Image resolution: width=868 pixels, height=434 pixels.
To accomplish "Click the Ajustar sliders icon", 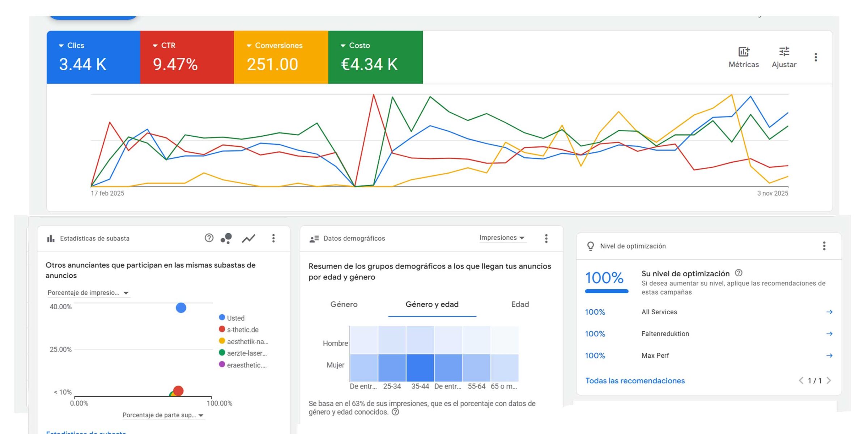I will (x=784, y=52).
